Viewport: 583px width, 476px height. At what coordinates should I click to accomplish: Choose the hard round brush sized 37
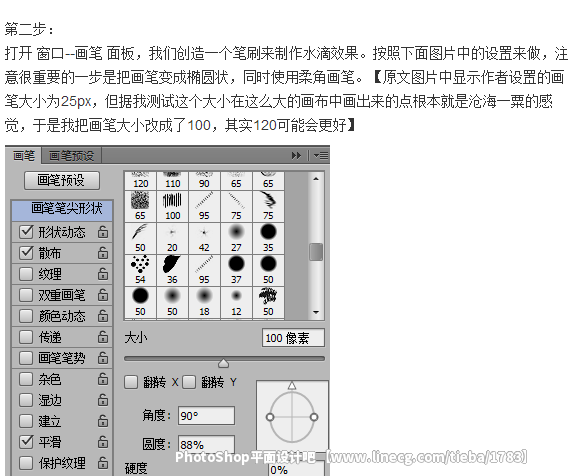pos(236,270)
